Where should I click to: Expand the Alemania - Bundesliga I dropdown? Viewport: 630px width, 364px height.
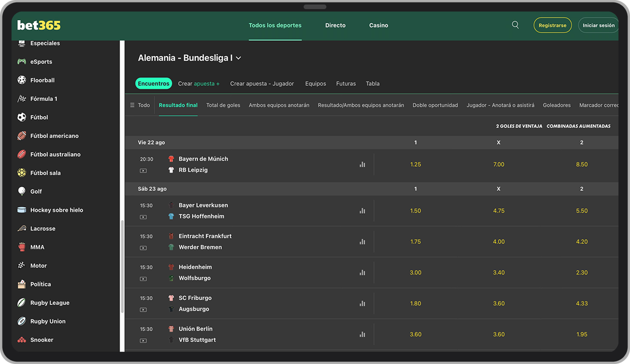[189, 58]
